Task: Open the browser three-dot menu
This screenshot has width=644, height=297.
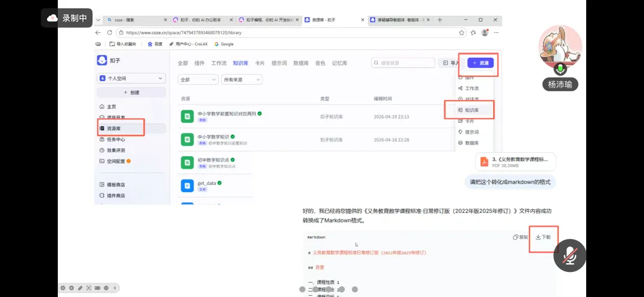Action: coord(496,32)
